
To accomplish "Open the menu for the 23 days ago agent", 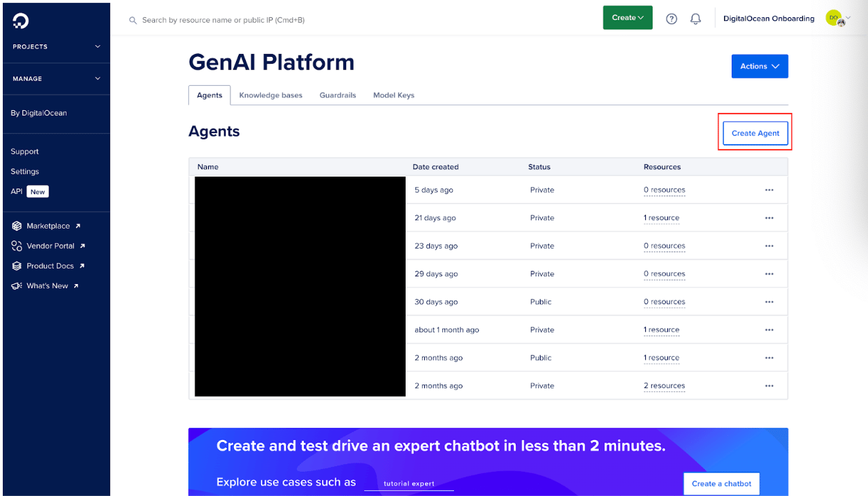I will point(769,246).
